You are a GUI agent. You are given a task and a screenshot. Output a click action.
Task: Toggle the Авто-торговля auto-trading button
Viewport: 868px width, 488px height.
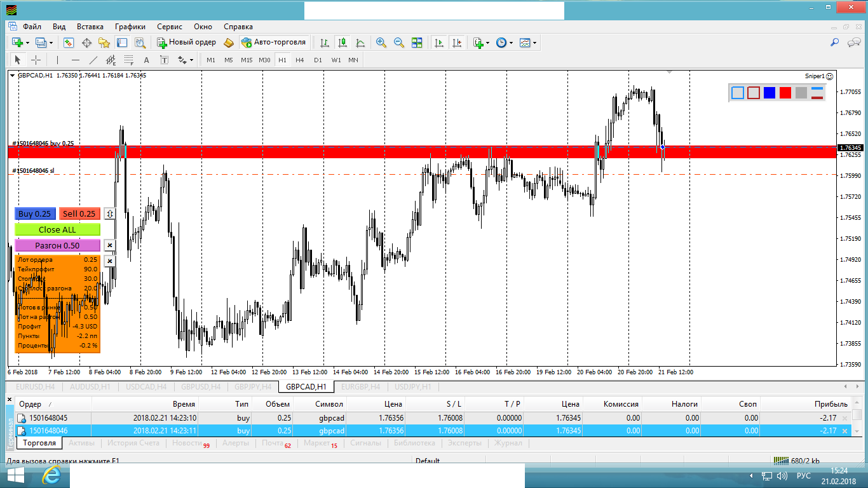pos(274,43)
